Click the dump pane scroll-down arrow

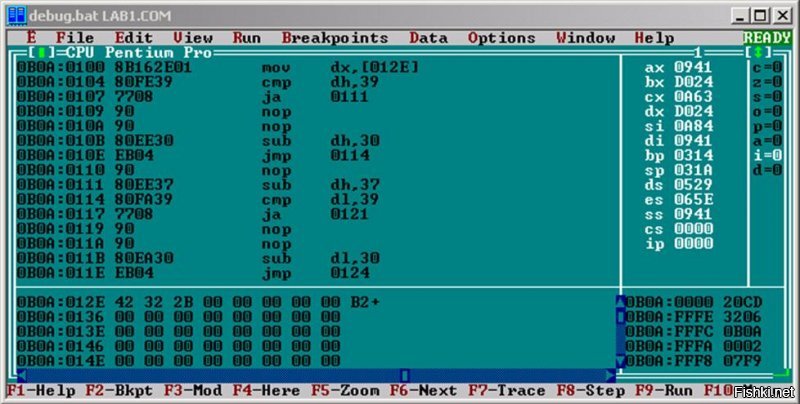[620, 360]
